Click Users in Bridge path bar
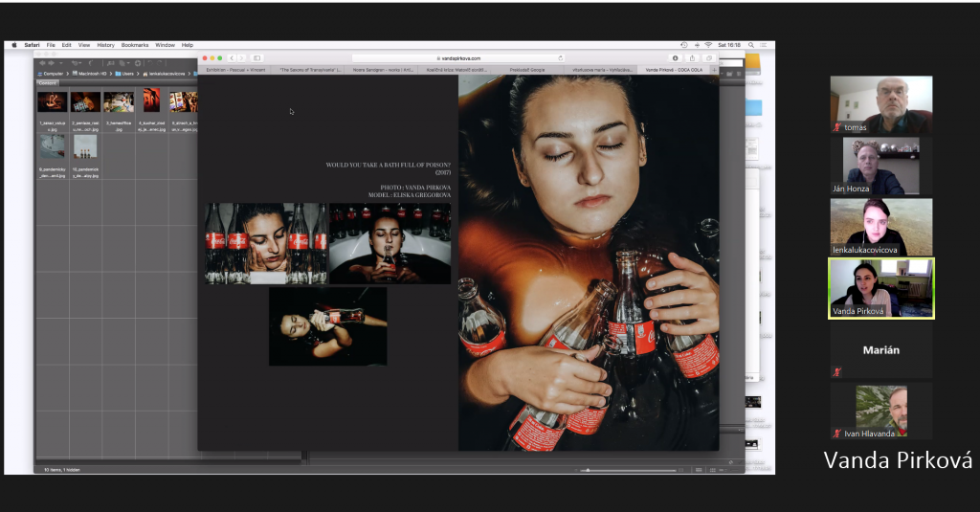 tap(123, 74)
